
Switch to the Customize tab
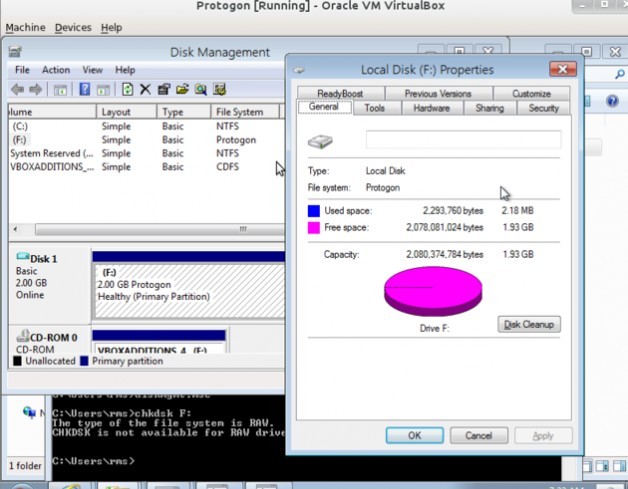tap(531, 93)
